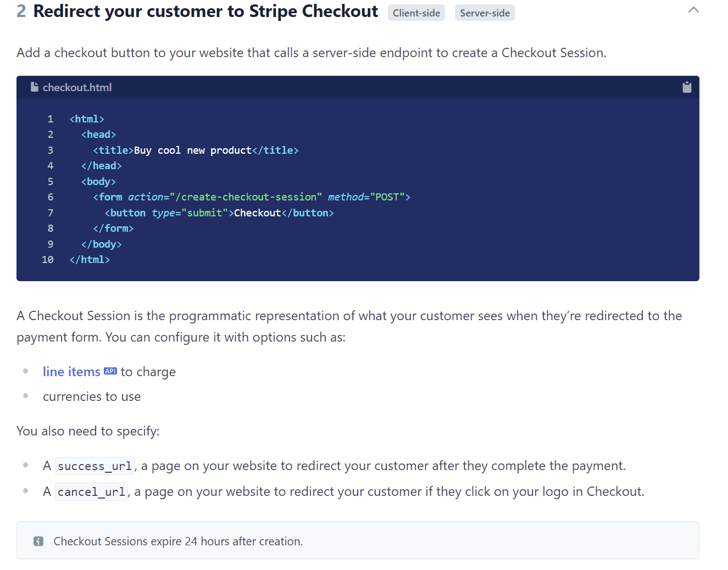The height and width of the screenshot is (570, 728).
Task: Select the Server-side badge
Action: (x=484, y=13)
